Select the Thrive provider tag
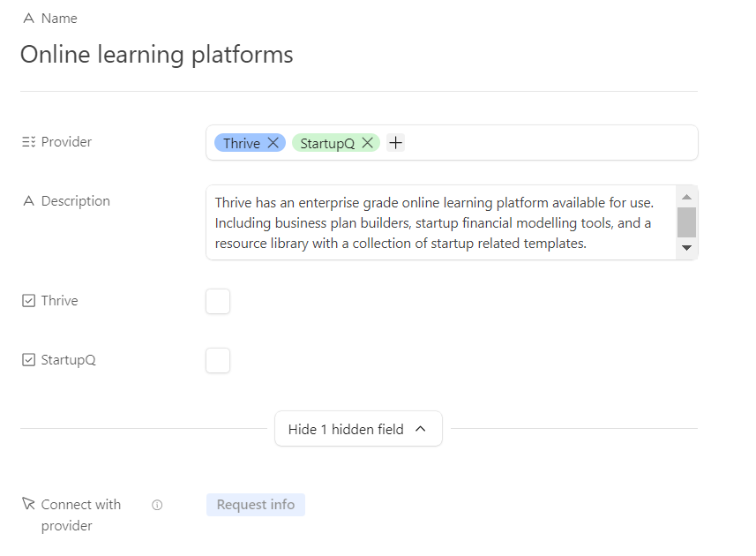Image resolution: width=756 pixels, height=556 pixels. (241, 143)
